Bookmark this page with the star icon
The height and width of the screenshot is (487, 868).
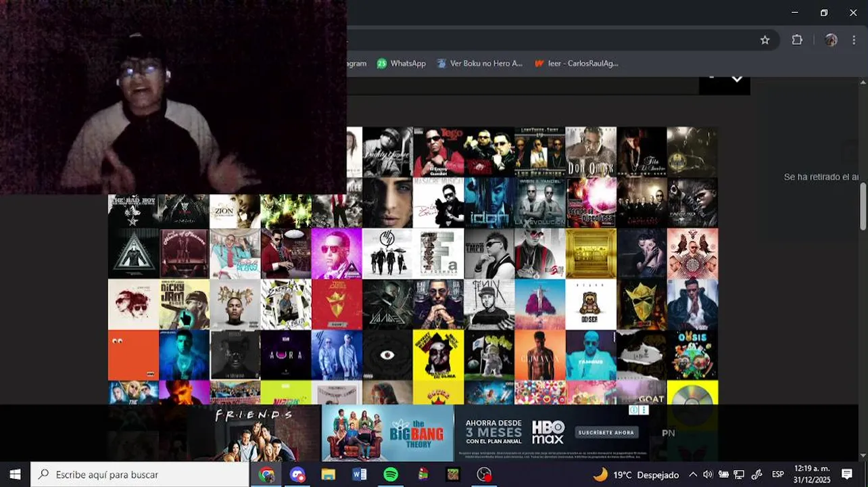765,40
